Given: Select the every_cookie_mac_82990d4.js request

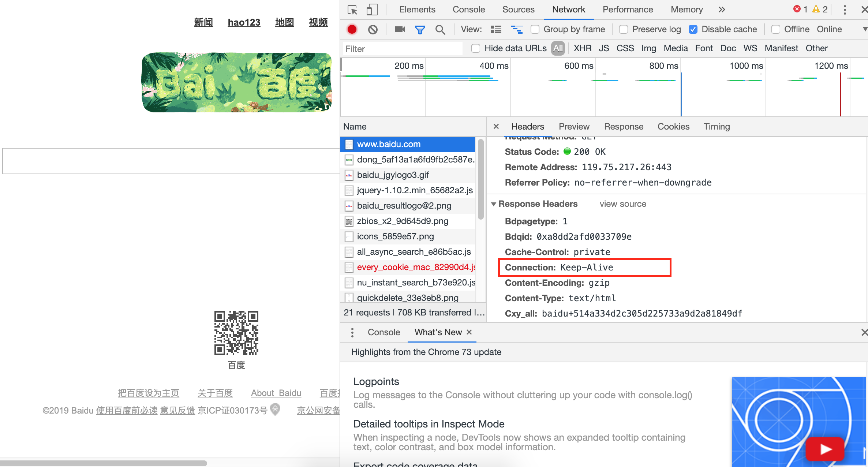Looking at the screenshot, I should [414, 267].
